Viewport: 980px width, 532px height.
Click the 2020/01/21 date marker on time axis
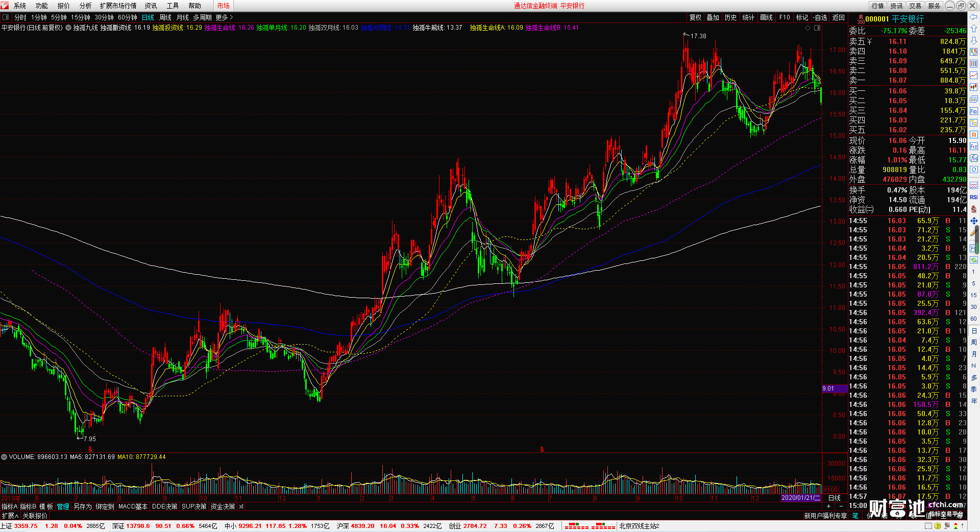[801, 498]
